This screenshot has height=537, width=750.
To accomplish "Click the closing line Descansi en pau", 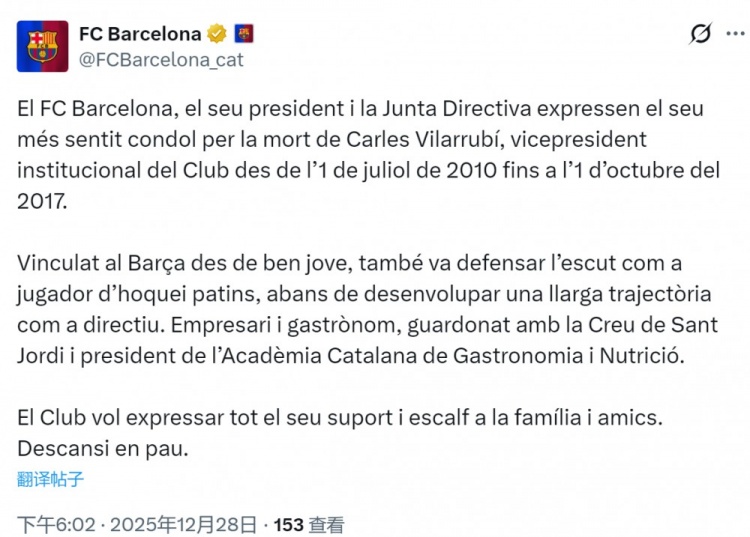I will [103, 449].
